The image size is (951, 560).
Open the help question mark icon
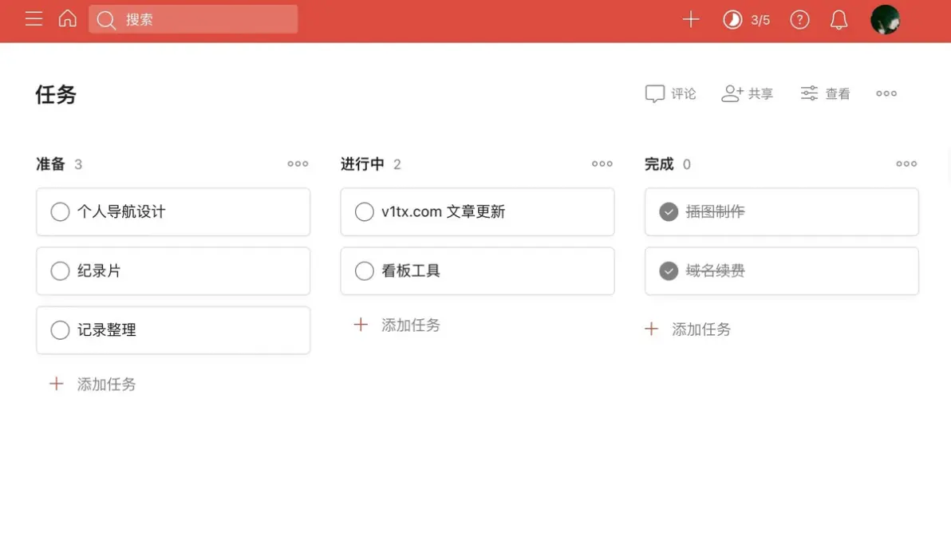click(799, 20)
